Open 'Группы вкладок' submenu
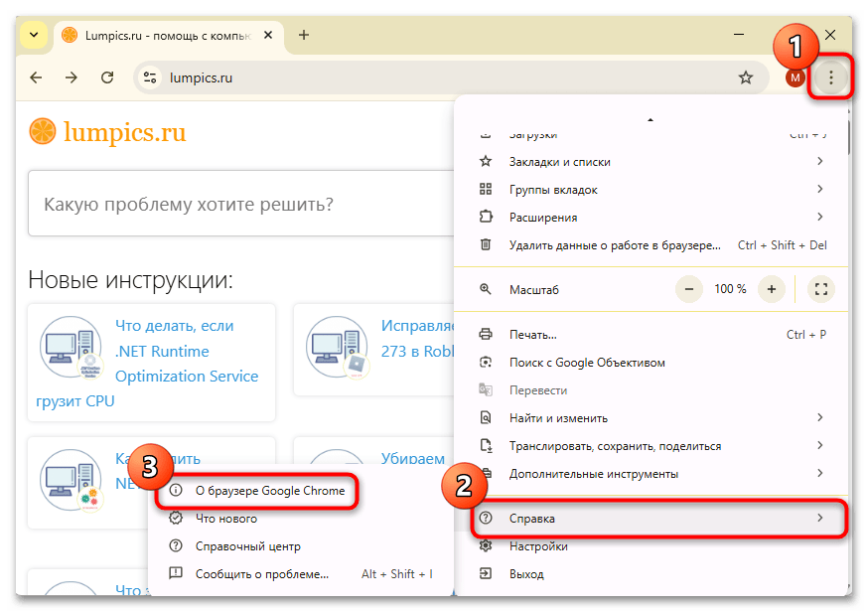868x612 pixels. click(651, 190)
